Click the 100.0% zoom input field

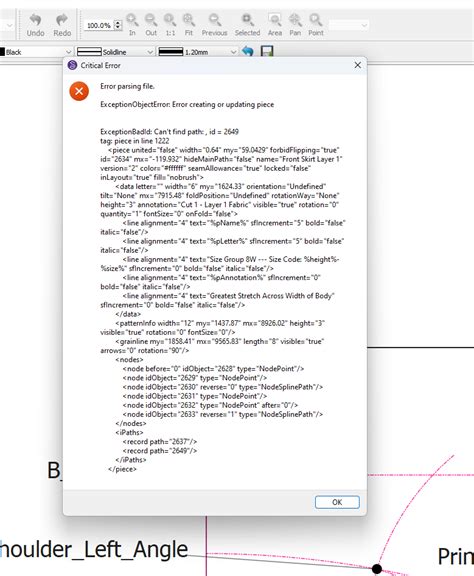[99, 25]
